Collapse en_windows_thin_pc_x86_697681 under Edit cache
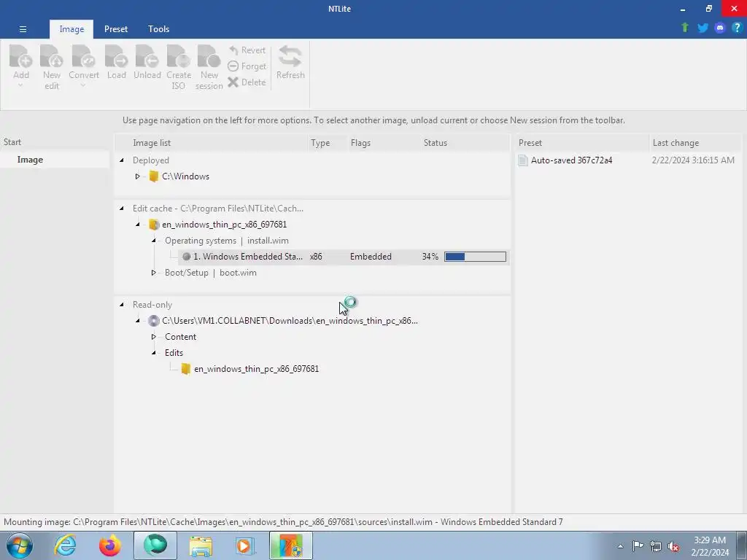Image resolution: width=747 pixels, height=560 pixels. tap(137, 225)
